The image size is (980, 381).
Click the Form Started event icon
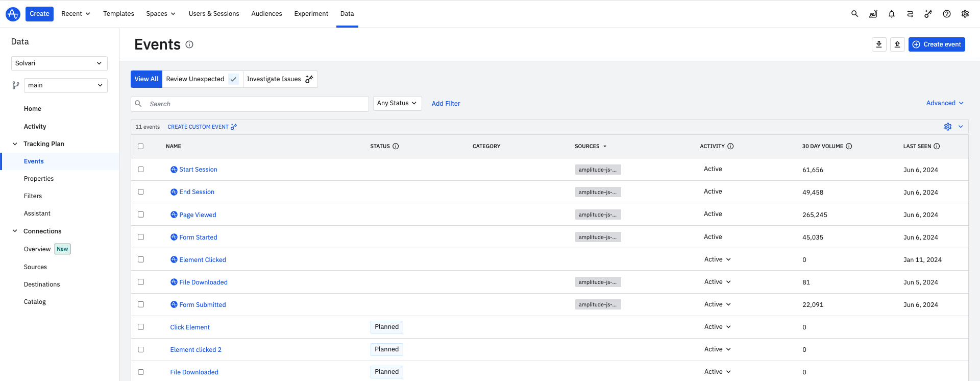pos(174,237)
